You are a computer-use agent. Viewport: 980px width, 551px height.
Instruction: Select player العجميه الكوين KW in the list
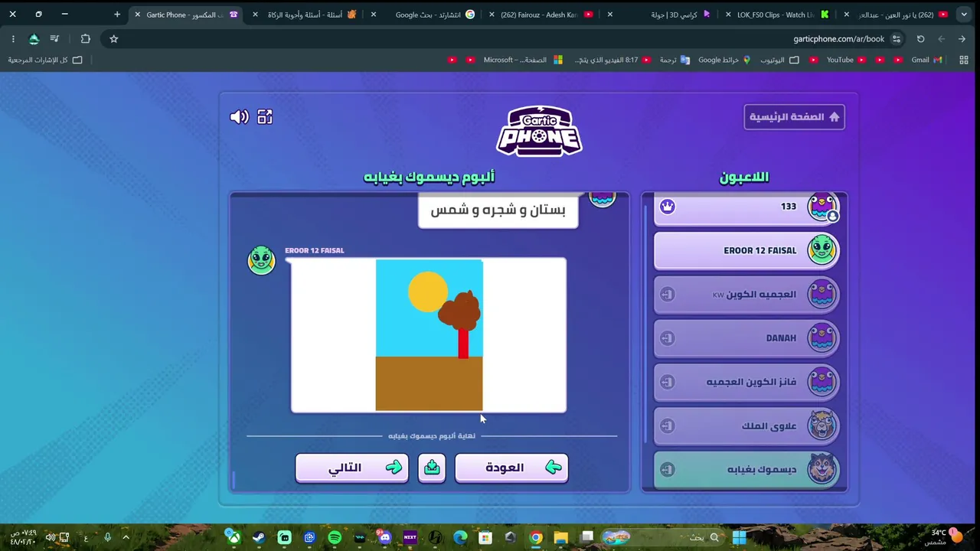point(746,295)
